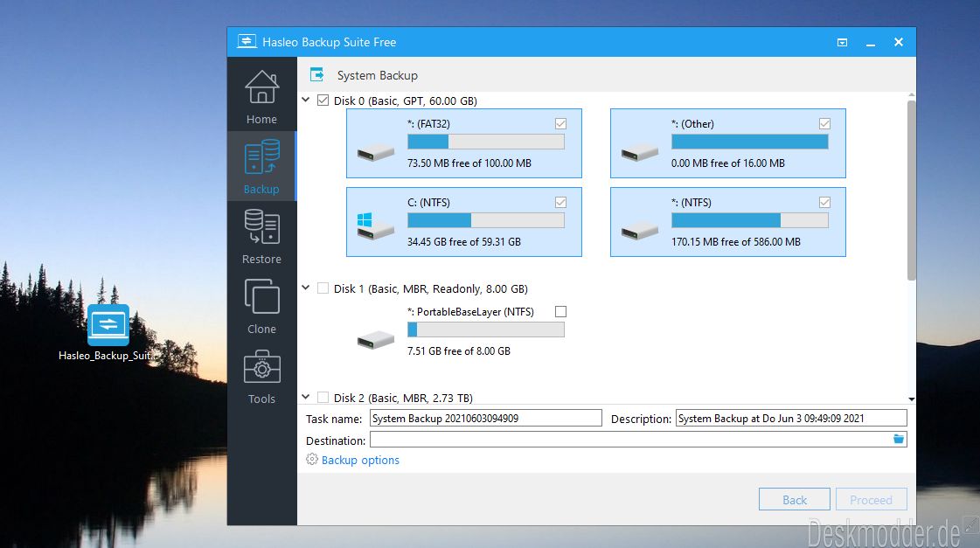
Task: Click the '7.51 GB free of 8.00 GB' text
Action: 459,351
